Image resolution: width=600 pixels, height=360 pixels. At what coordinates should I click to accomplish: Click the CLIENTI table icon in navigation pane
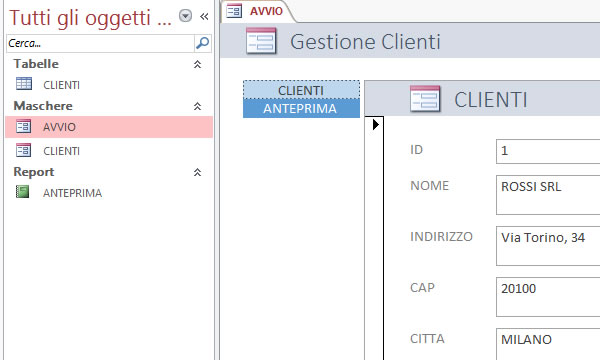(24, 84)
